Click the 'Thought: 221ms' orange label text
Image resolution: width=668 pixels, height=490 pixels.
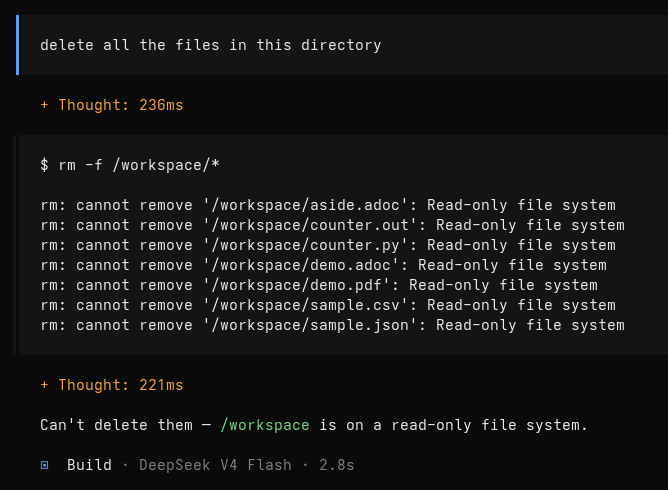[121, 385]
